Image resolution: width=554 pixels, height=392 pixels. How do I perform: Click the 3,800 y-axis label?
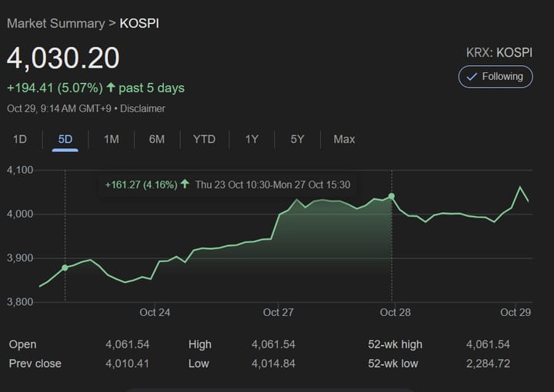tap(20, 302)
